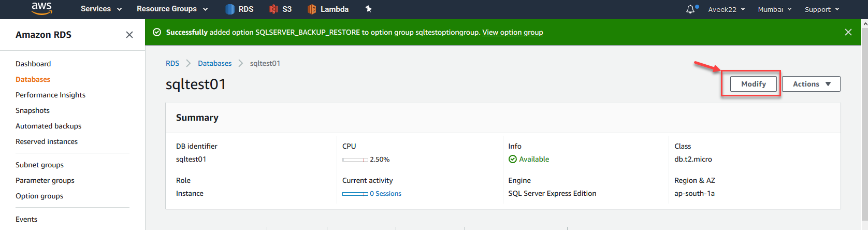Open the notifications bell icon
The width and height of the screenshot is (868, 230).
(690, 9)
